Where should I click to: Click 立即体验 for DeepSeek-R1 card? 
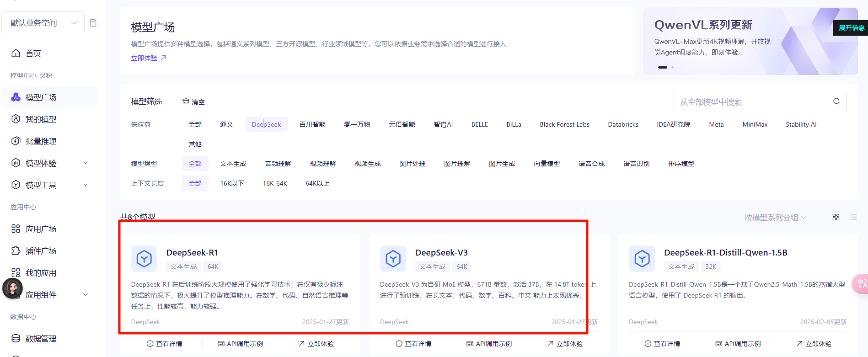[x=316, y=344]
